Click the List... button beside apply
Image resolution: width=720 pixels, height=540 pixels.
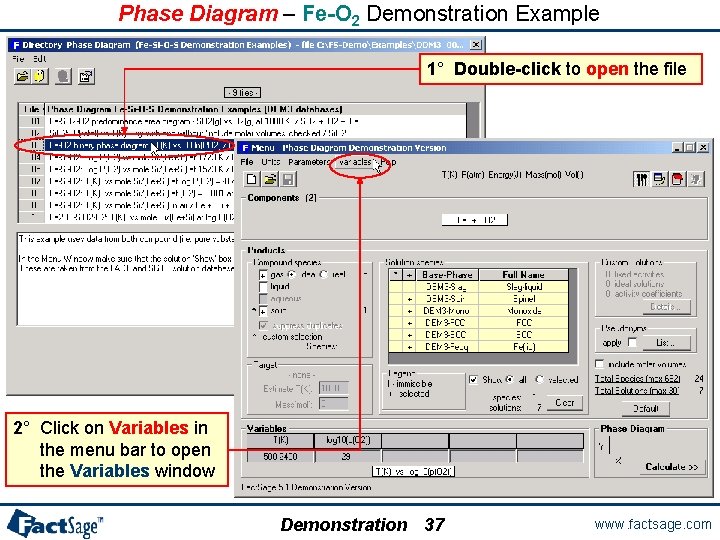tap(665, 343)
